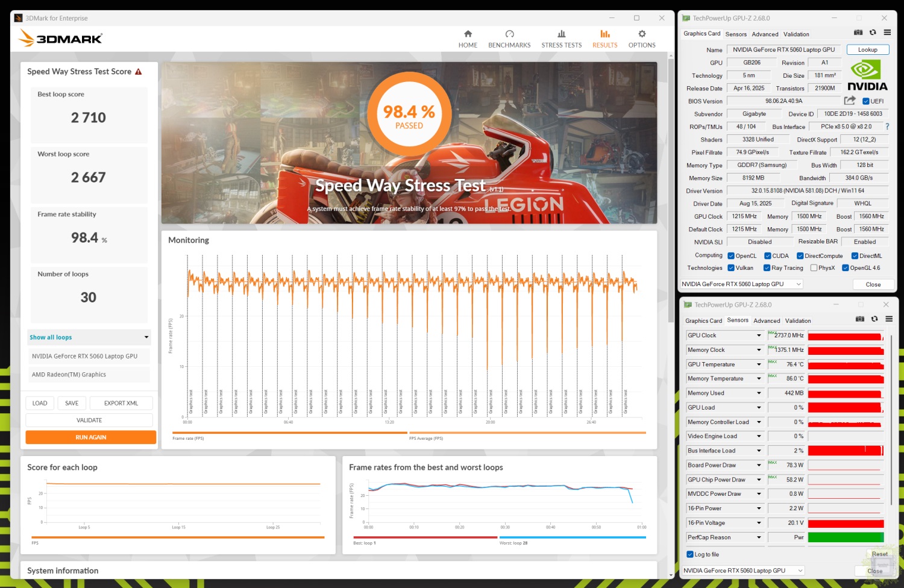Click the Lookup button in GPU-Z

pos(867,50)
